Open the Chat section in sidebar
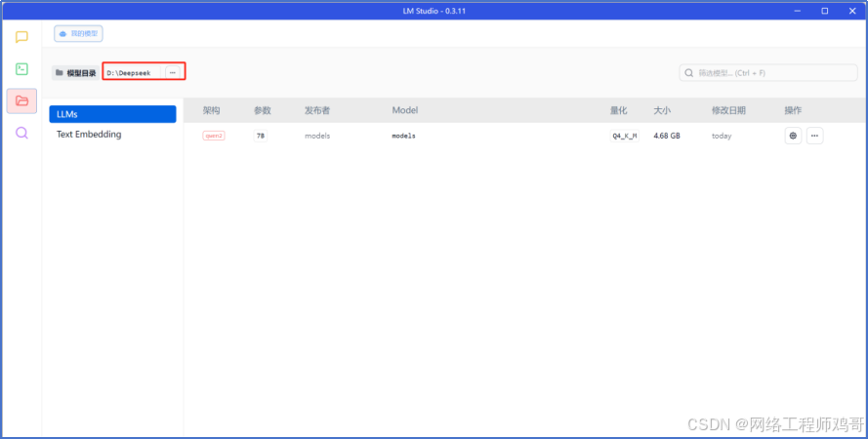Viewport: 868px width, 439px height. pos(21,37)
